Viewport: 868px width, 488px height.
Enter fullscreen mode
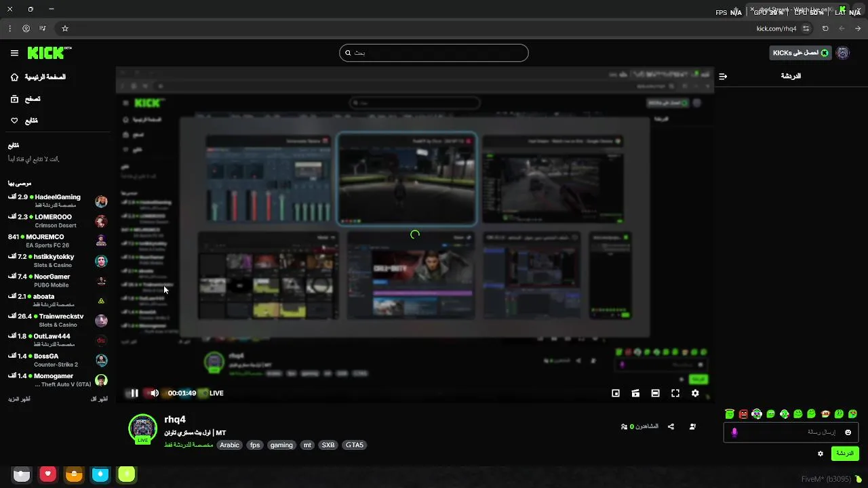pyautogui.click(x=675, y=393)
